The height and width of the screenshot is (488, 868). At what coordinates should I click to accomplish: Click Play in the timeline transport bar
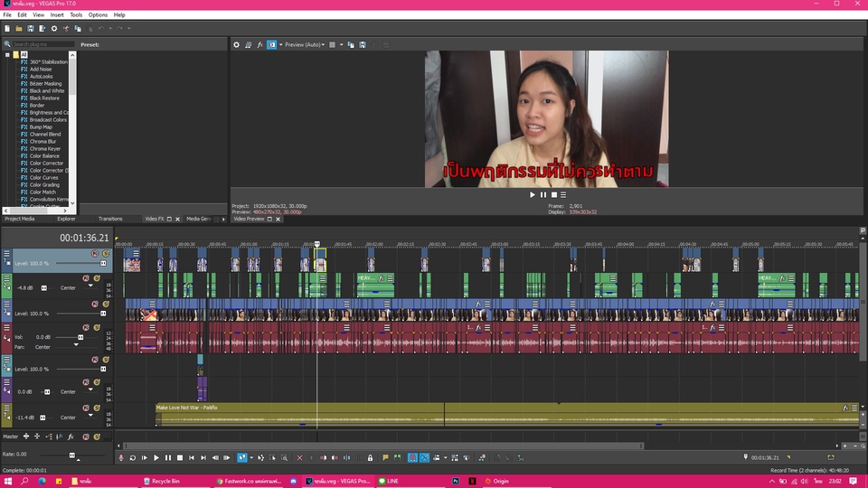(x=156, y=457)
